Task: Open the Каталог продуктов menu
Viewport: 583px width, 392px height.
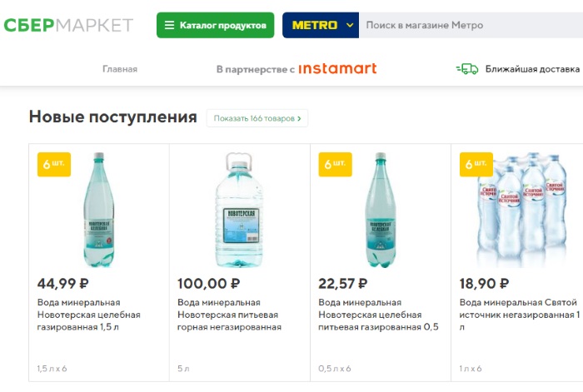Action: [x=215, y=25]
